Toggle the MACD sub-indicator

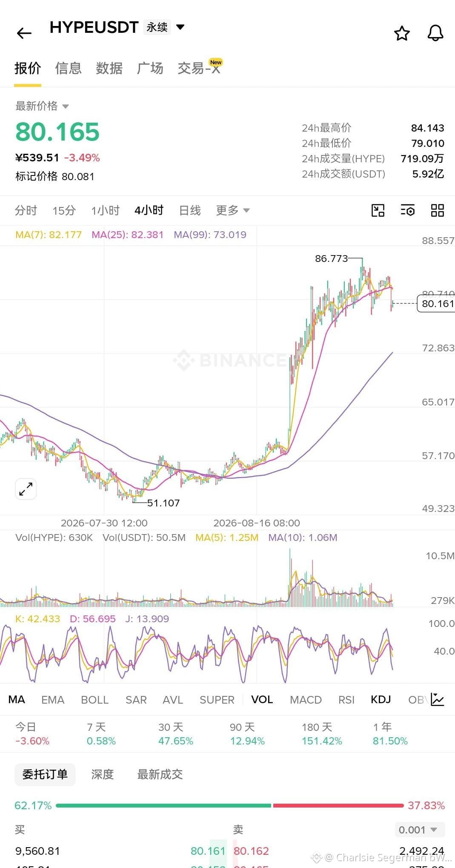(x=306, y=700)
